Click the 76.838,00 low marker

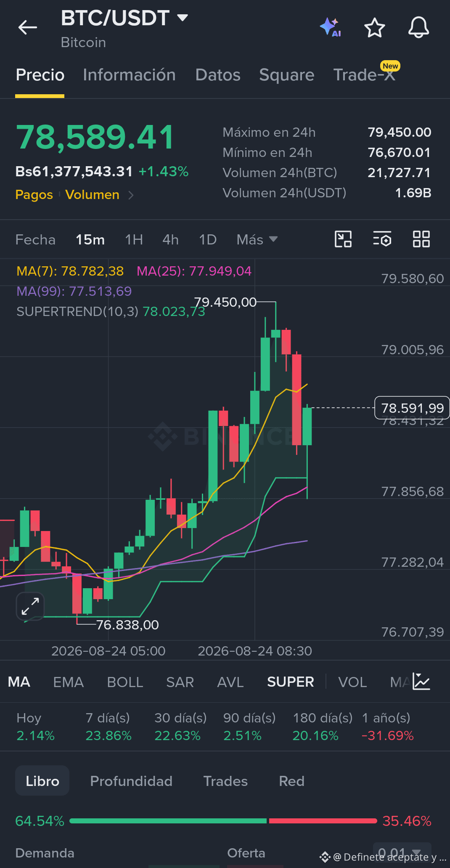(x=127, y=625)
